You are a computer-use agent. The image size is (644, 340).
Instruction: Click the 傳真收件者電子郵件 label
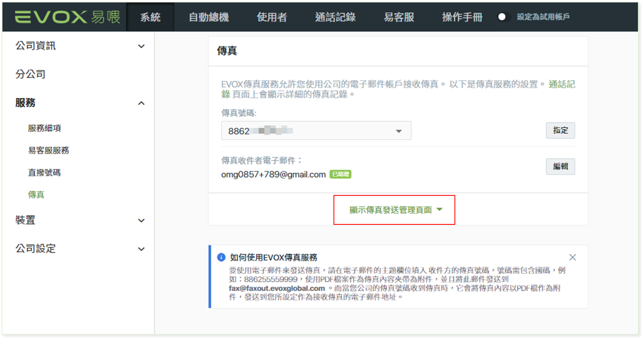261,160
